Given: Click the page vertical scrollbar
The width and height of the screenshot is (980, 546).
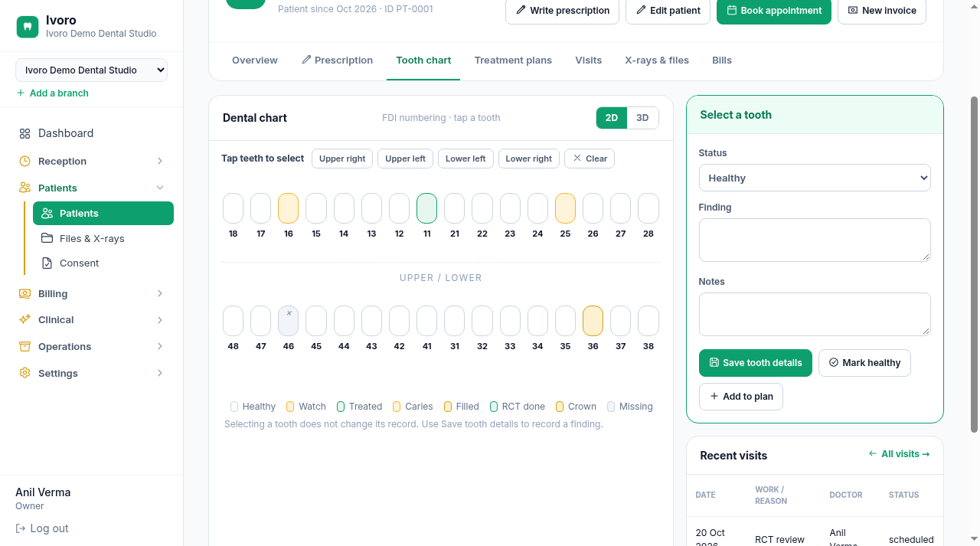Looking at the screenshot, I should point(974,264).
